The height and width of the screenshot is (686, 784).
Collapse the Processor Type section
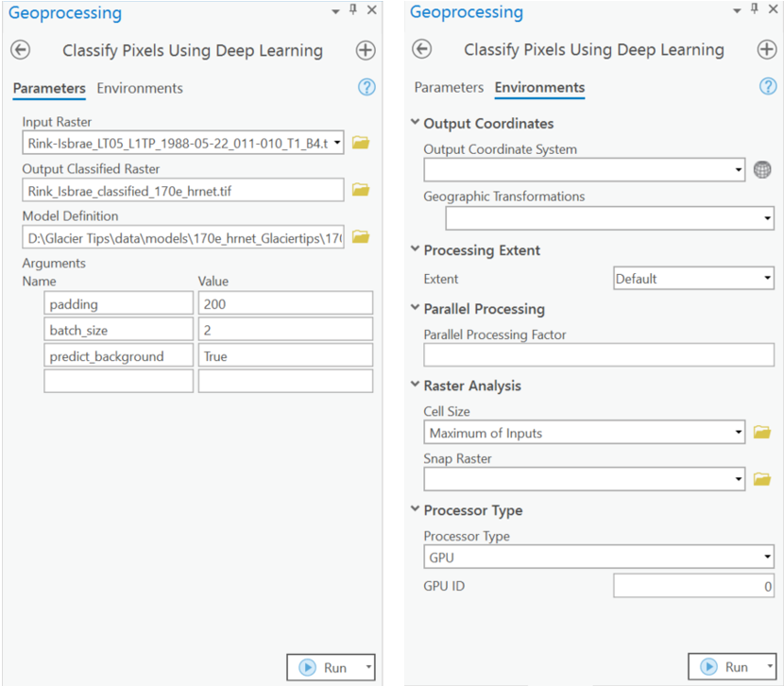[415, 510]
